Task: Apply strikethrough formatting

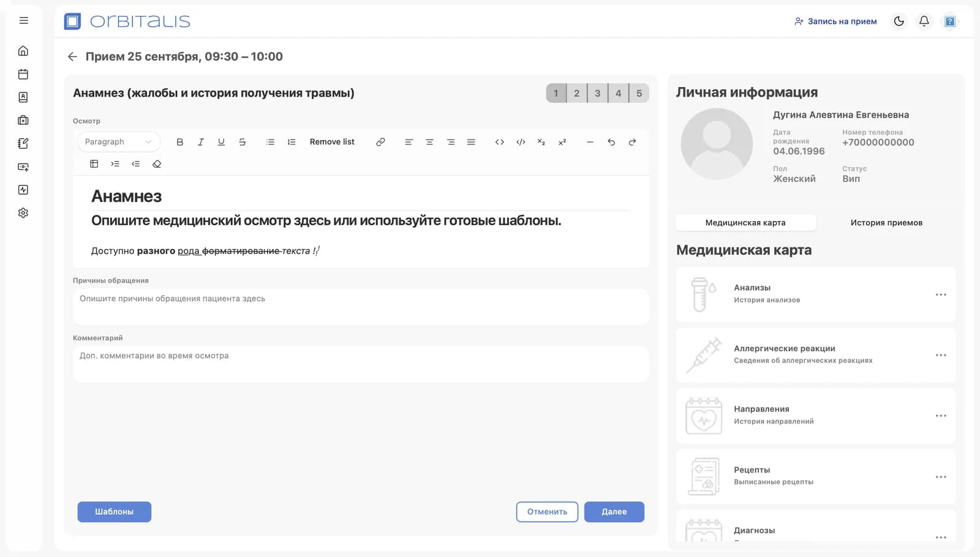Action: pyautogui.click(x=242, y=142)
